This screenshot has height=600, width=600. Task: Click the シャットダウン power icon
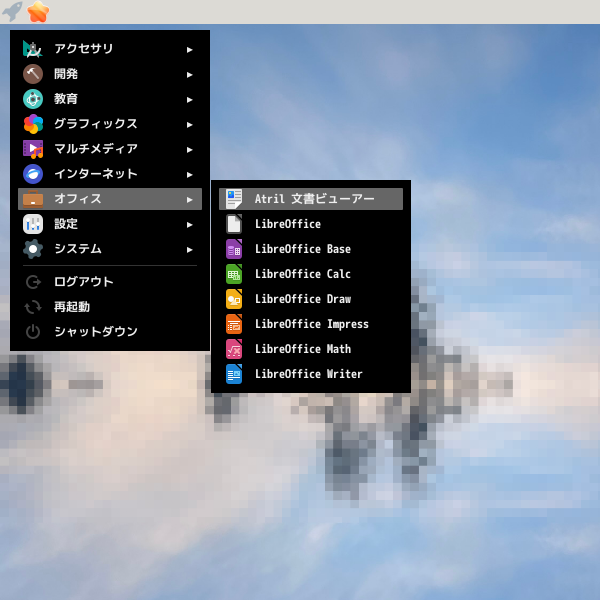(33, 332)
